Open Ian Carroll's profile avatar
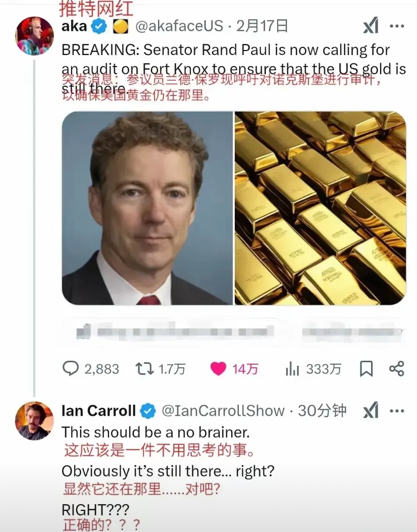Image resolution: width=417 pixels, height=532 pixels. pyautogui.click(x=34, y=421)
